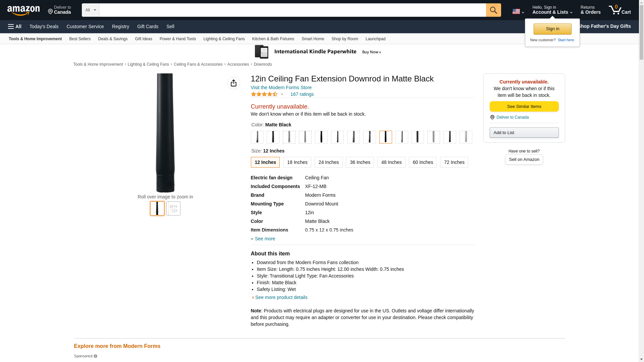Click the See Similar Items button
Viewport: 644px width, 362px height.
point(524,107)
